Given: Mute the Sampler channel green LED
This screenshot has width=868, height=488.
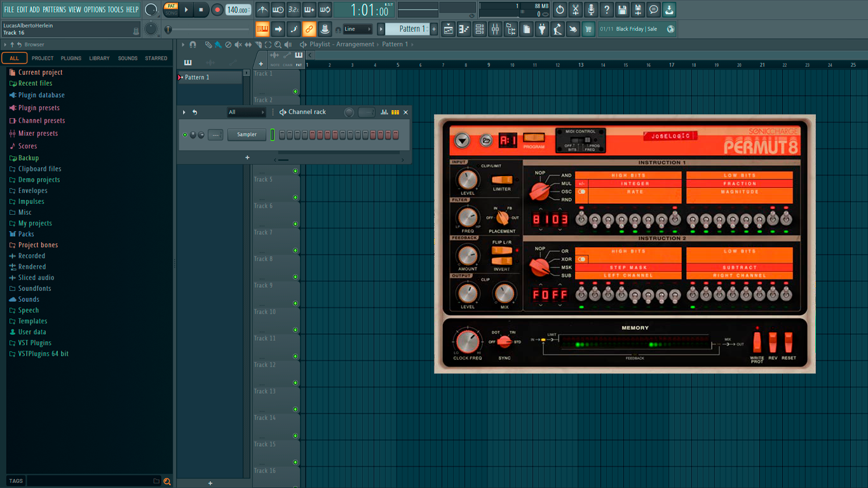Looking at the screenshot, I should click(185, 135).
